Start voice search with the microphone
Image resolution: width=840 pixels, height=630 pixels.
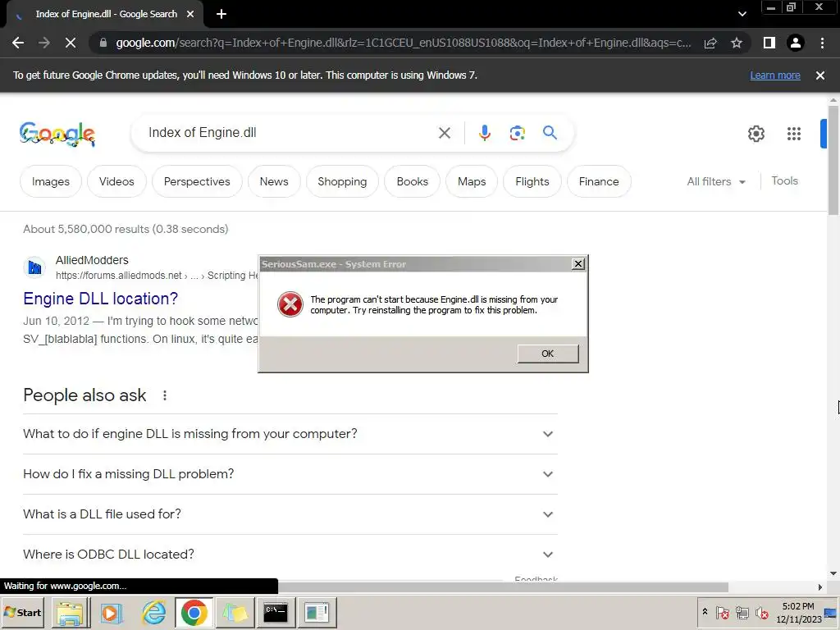tap(484, 133)
